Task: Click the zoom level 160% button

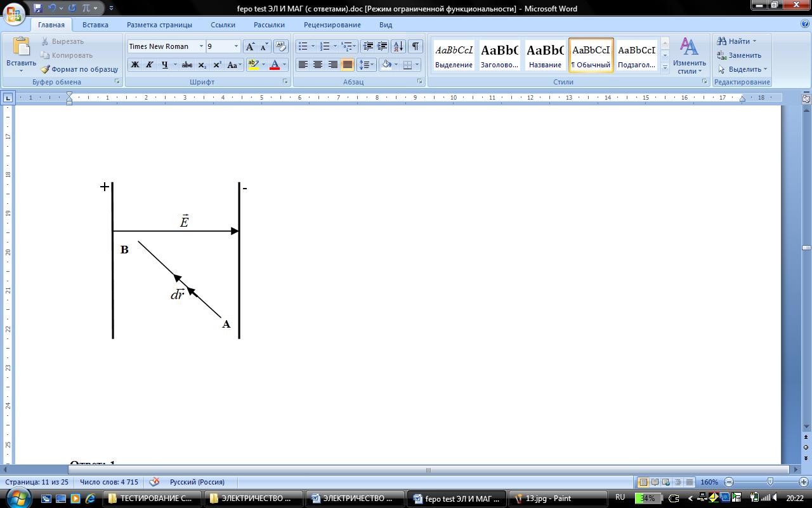Action: (x=709, y=482)
